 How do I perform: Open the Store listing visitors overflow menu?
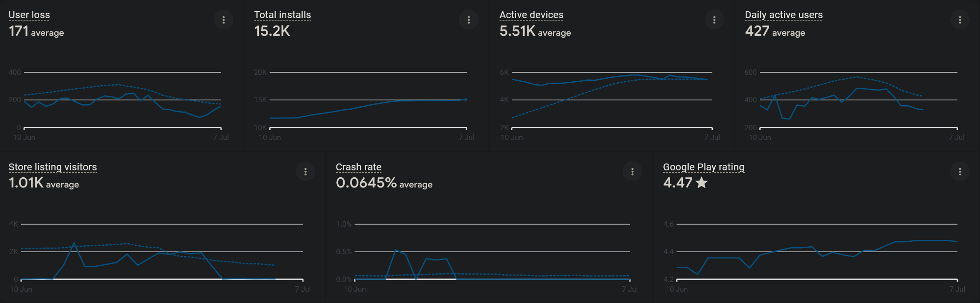(x=305, y=172)
